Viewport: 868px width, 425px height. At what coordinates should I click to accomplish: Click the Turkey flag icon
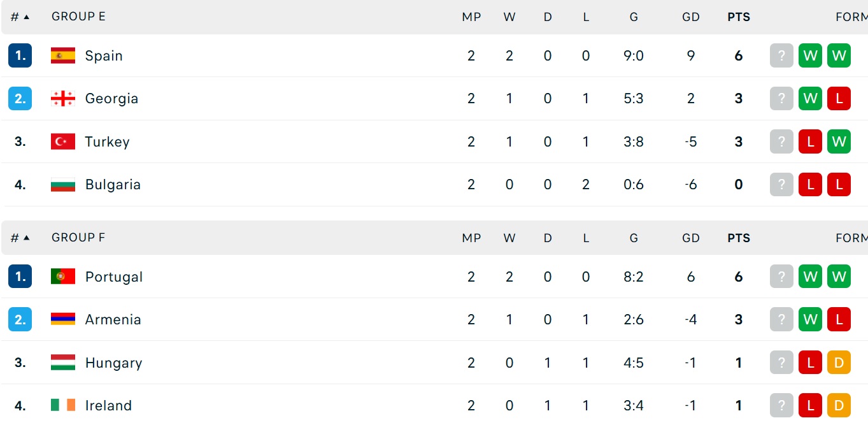point(63,141)
